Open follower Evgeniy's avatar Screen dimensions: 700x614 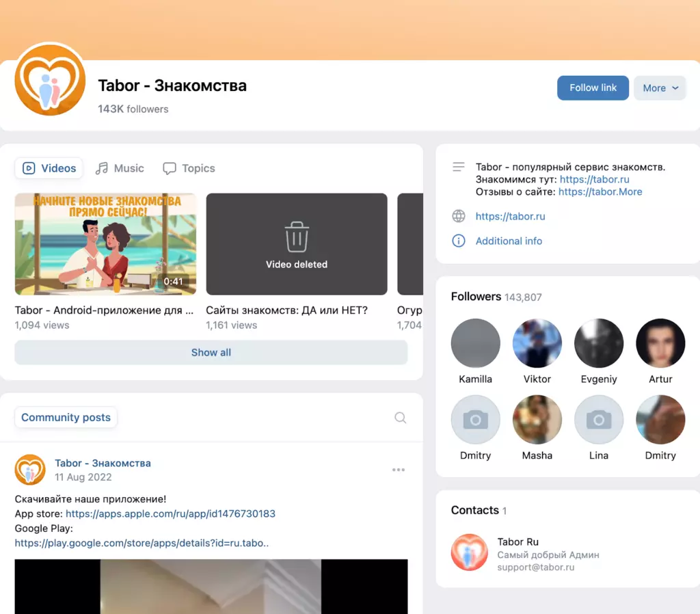(599, 343)
